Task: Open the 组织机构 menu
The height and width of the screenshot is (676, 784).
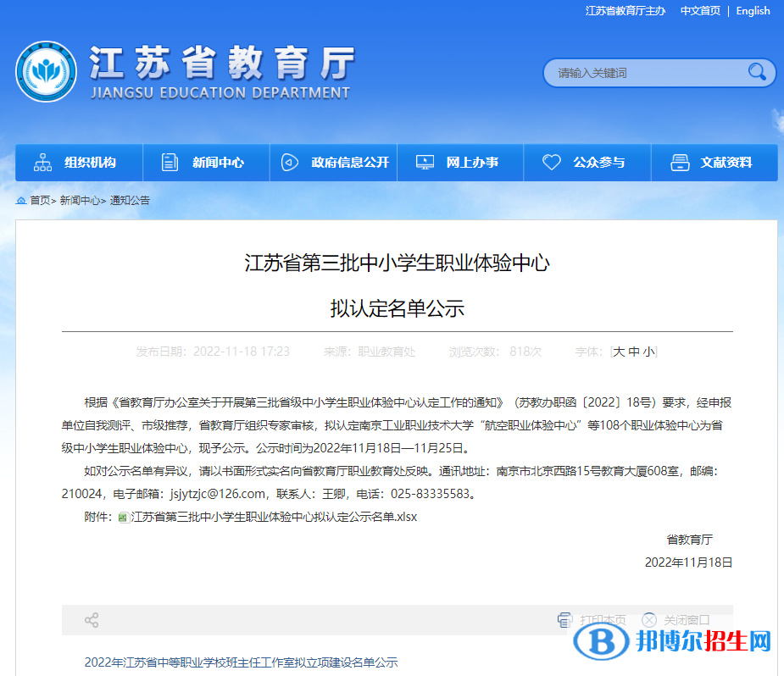Action: coord(79,163)
